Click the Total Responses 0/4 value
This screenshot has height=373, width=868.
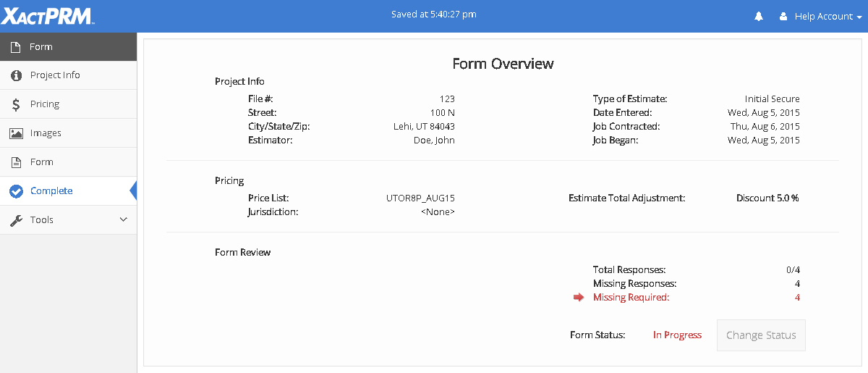point(793,270)
